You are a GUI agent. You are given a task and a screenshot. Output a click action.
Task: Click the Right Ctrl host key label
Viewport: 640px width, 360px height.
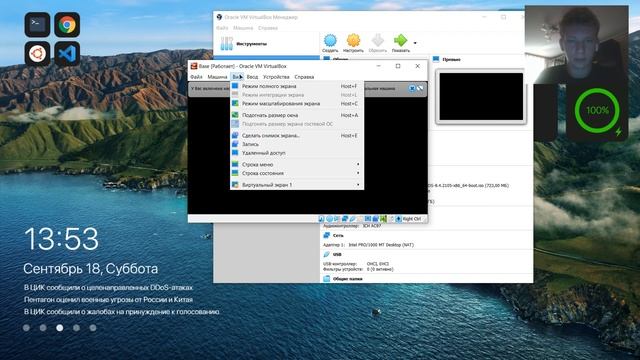point(411,219)
